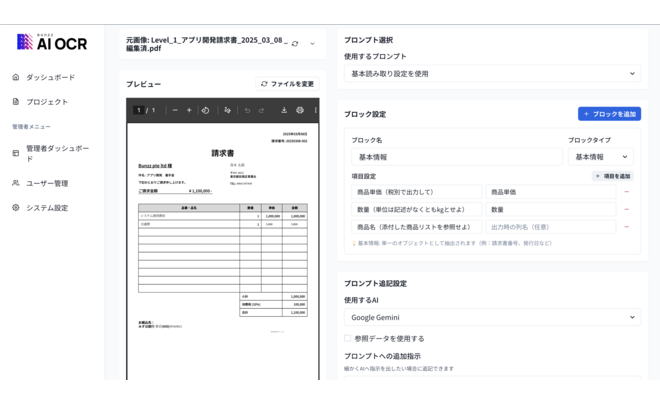Open the 使用するプロンプト dropdown
This screenshot has width=660, height=405.
coord(492,73)
